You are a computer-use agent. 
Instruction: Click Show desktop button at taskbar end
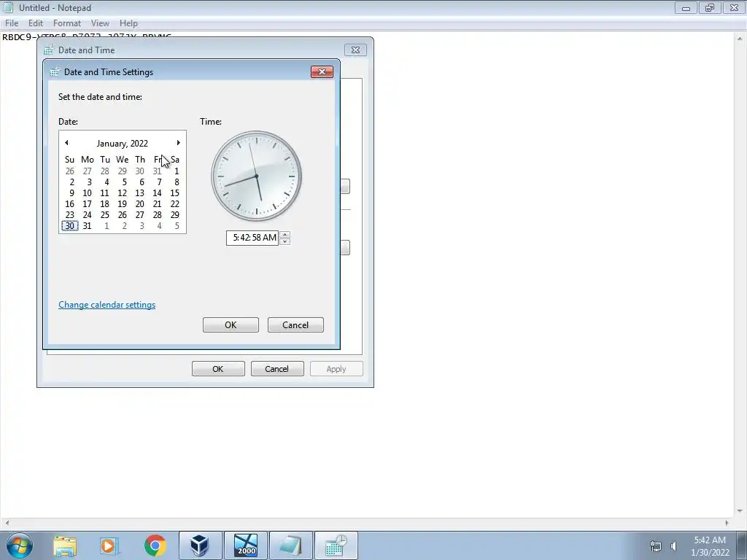click(742, 545)
